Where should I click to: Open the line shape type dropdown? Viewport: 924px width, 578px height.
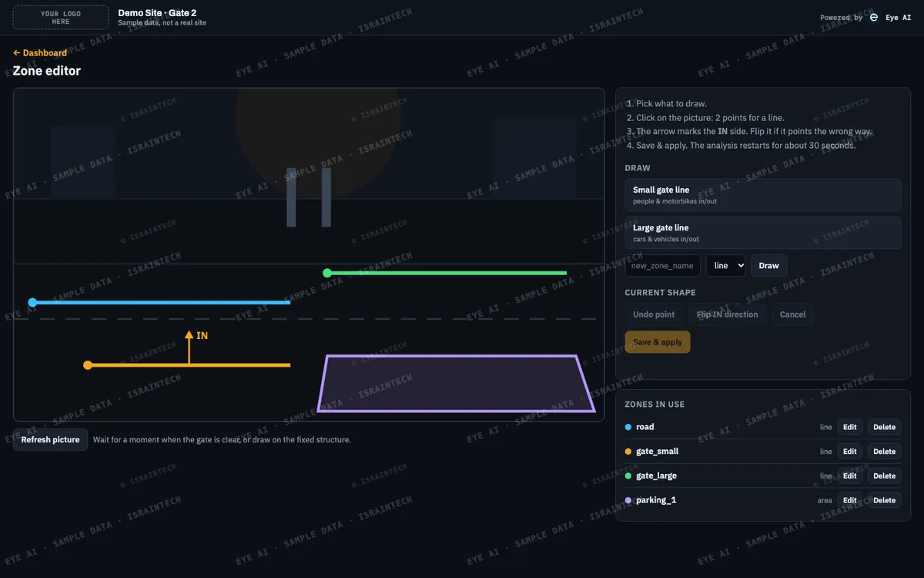pos(725,266)
